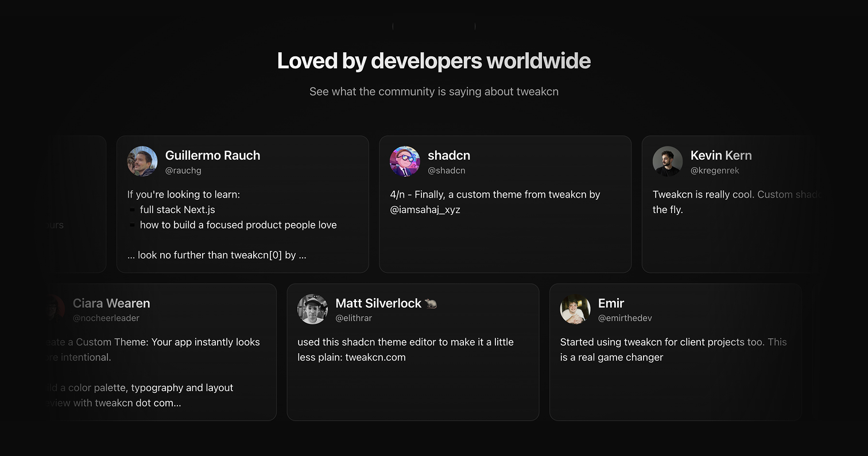Click the Kevin Kern name heading
868x456 pixels.
(720, 156)
